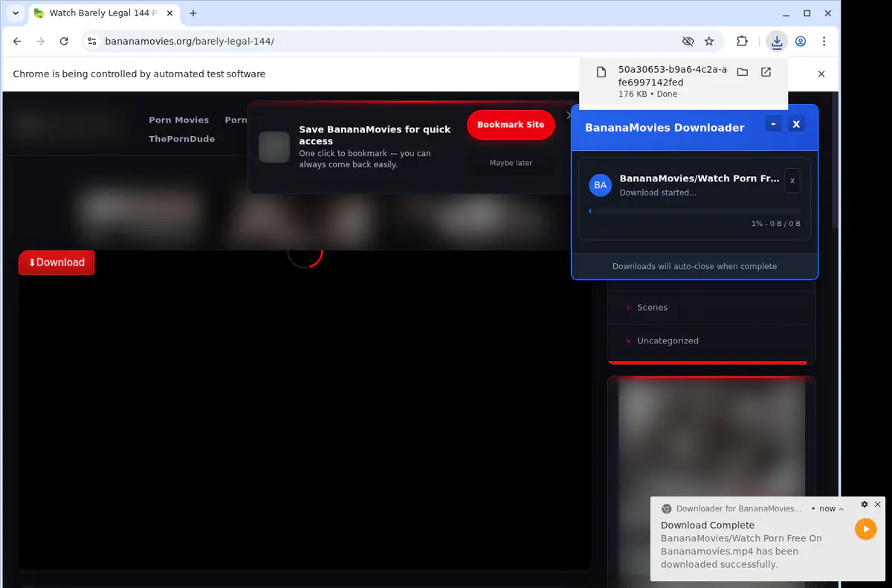Minimize the BananaMovies Downloader panel
The width and height of the screenshot is (892, 588).
coord(774,124)
